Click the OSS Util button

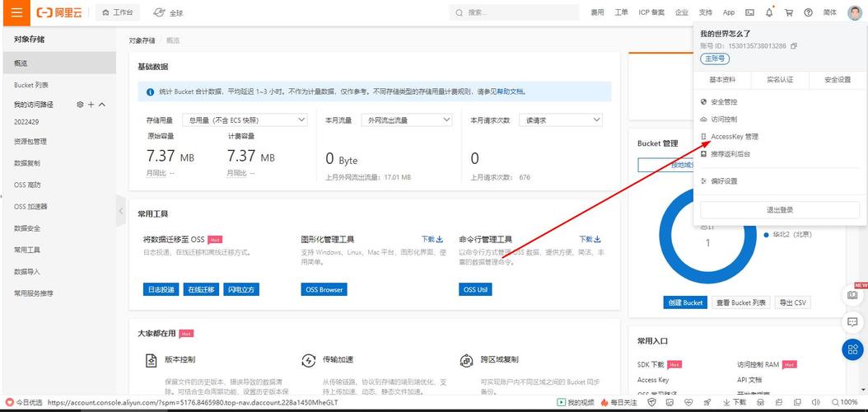[475, 289]
